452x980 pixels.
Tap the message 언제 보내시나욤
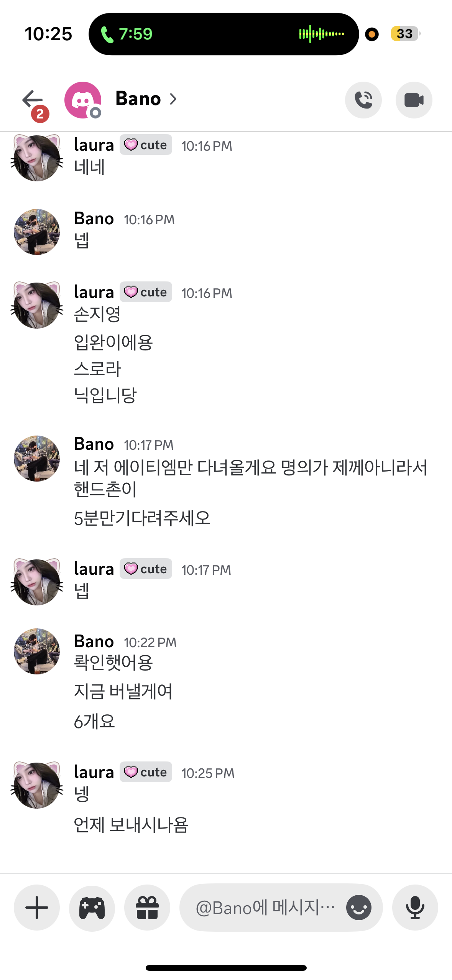pos(131,825)
